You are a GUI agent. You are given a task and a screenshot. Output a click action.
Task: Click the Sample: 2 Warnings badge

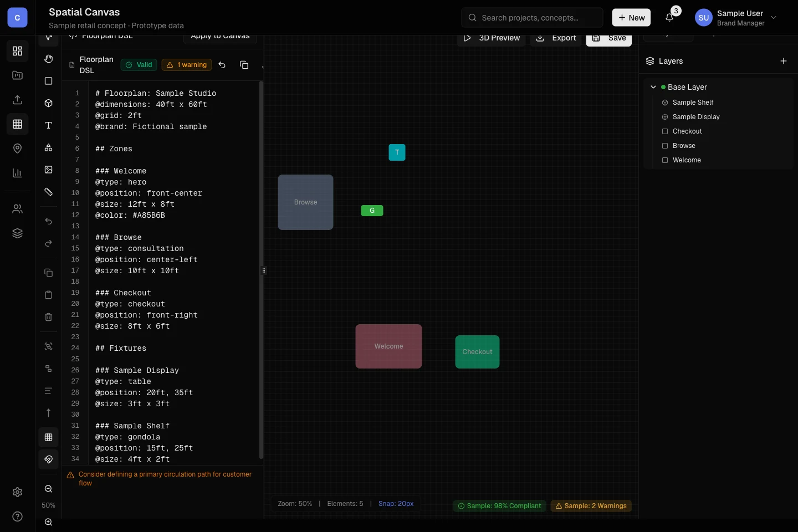click(591, 506)
